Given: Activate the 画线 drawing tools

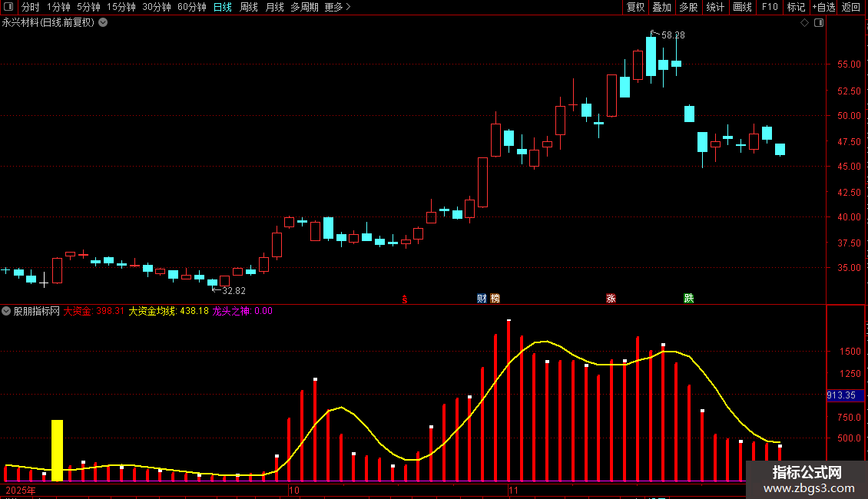Looking at the screenshot, I should point(742,7).
